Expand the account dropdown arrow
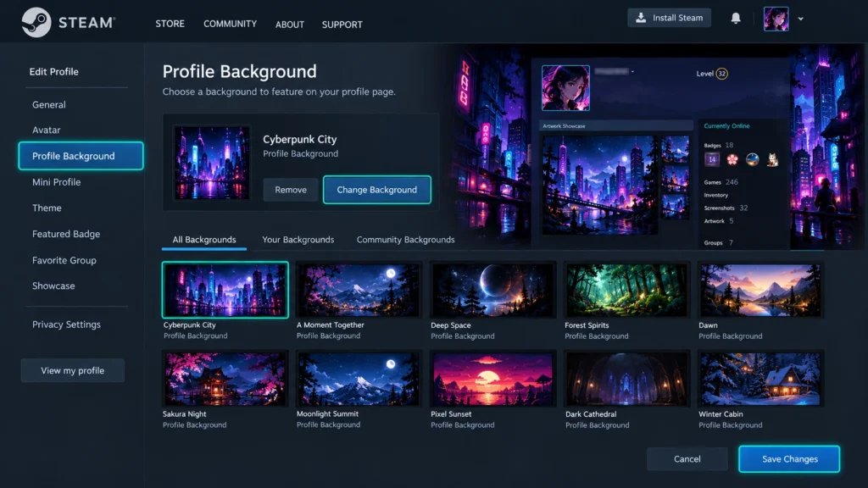The image size is (868, 488). point(800,19)
